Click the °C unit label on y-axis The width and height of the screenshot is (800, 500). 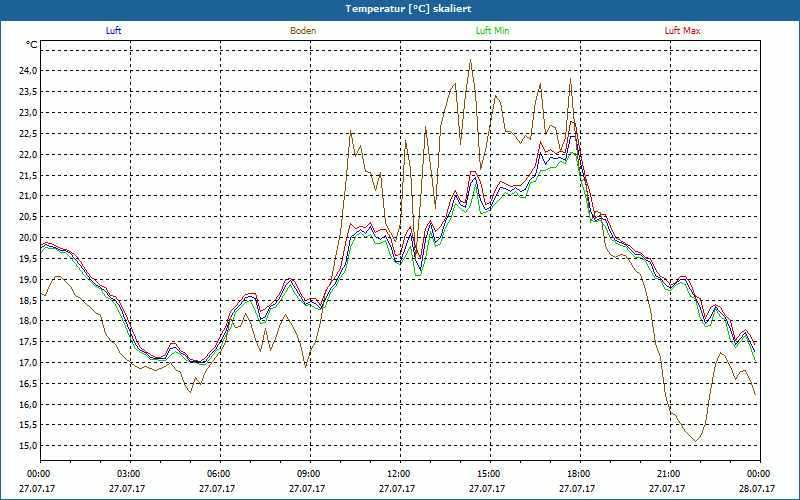(32, 45)
